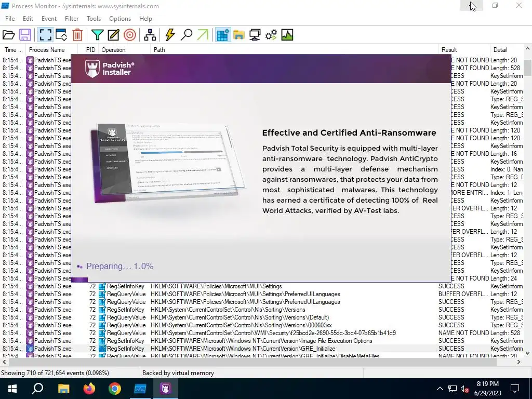Image resolution: width=532 pixels, height=399 pixels.
Task: Click the Padvish installer purple progress bar
Action: (79, 280)
